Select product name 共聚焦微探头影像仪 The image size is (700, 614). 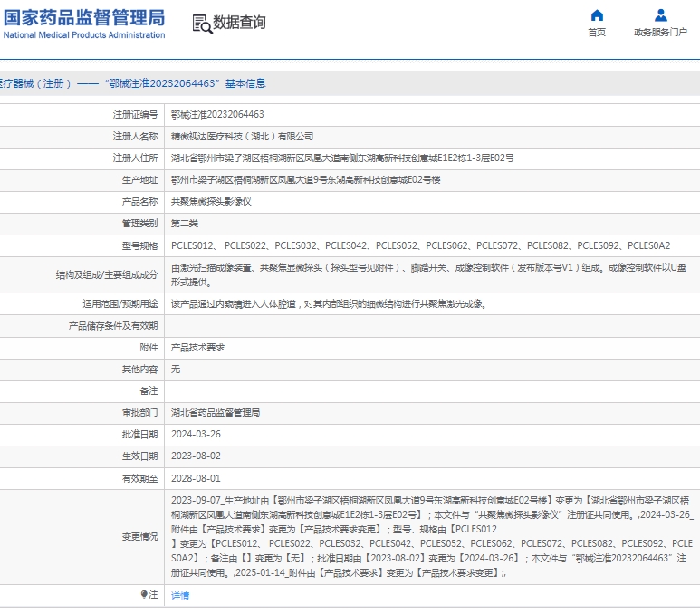coord(211,202)
